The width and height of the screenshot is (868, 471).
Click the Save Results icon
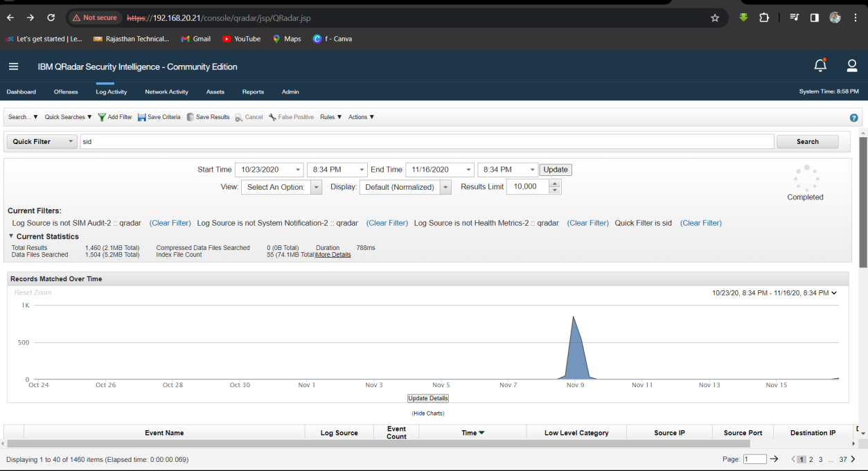[191, 117]
